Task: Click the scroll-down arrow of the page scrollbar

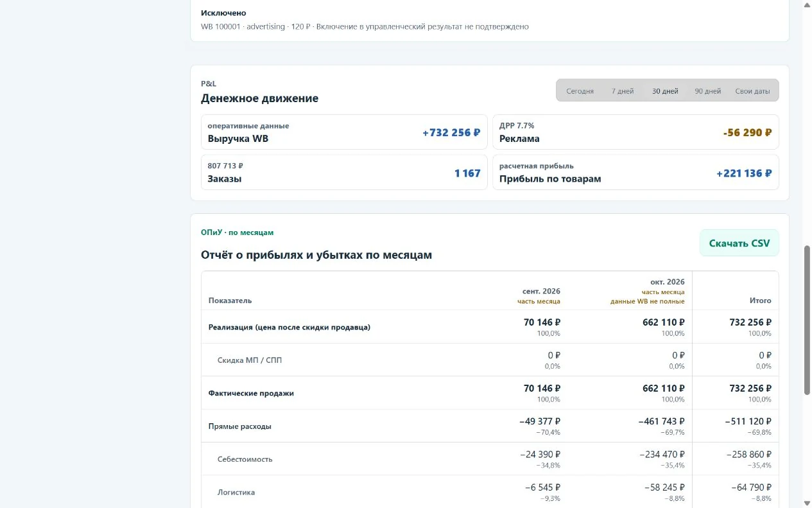Action: [807, 503]
